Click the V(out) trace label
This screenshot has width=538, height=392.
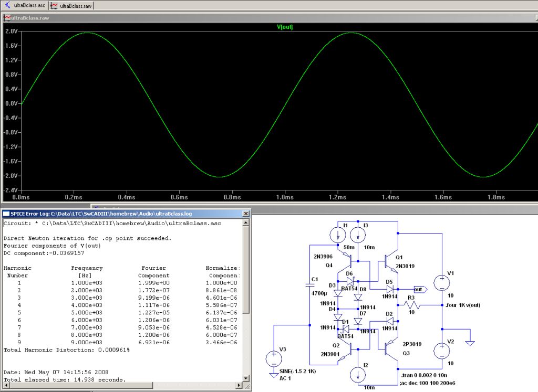click(285, 27)
